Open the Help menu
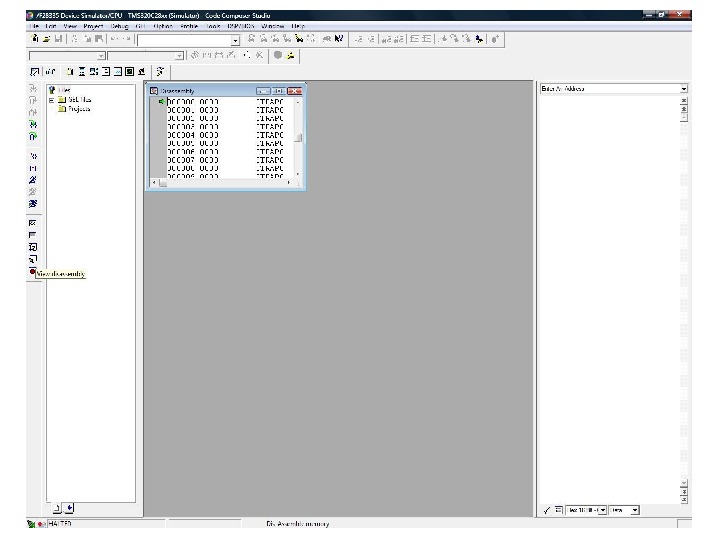The width and height of the screenshot is (720, 540). 298,26
